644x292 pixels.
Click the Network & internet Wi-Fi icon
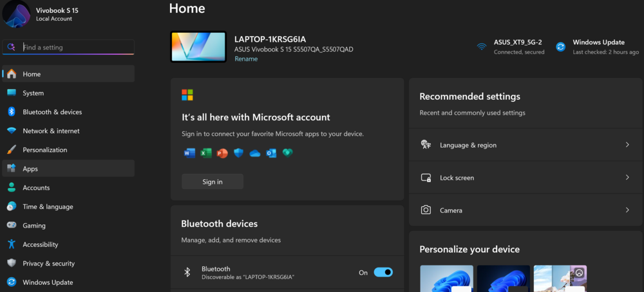(x=12, y=131)
